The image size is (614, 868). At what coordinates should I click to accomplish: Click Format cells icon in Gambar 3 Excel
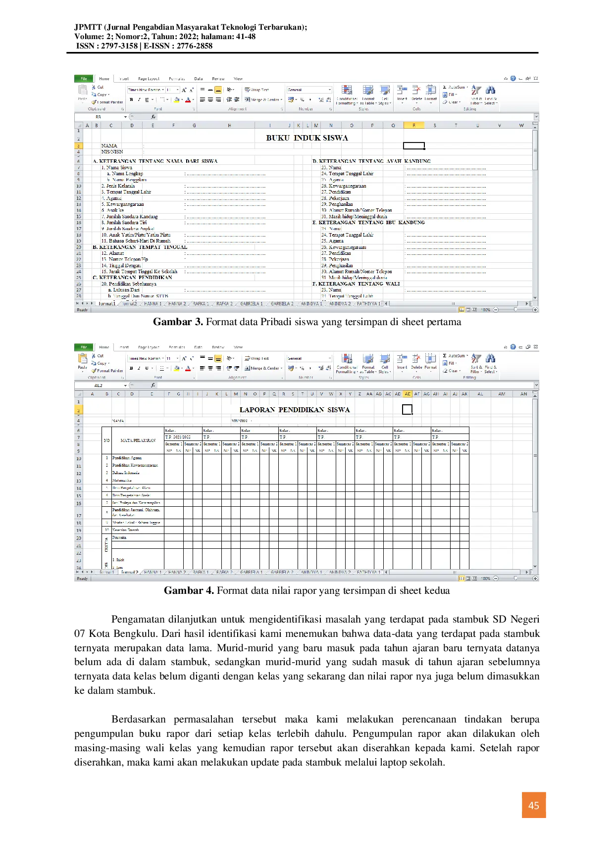point(431,90)
